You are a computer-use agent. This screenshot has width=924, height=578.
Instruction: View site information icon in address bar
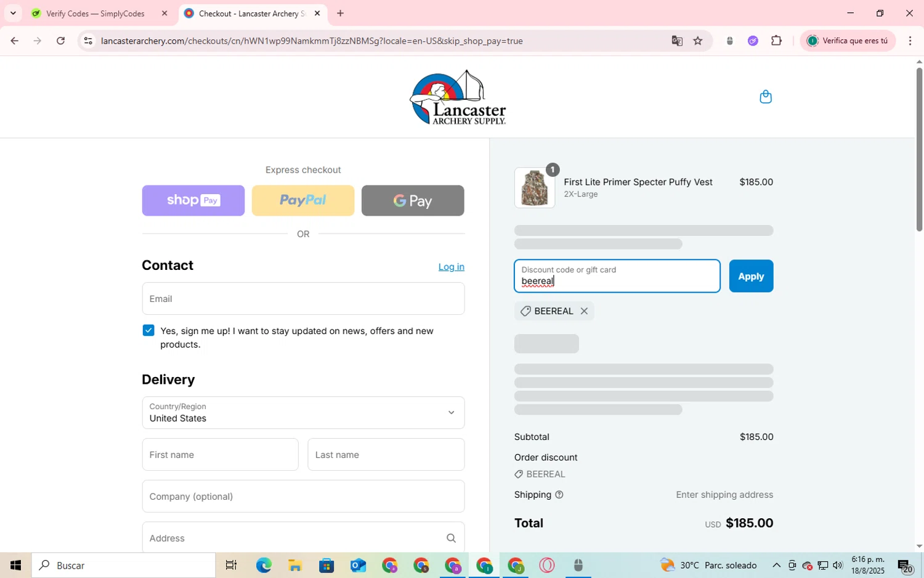tap(88, 41)
